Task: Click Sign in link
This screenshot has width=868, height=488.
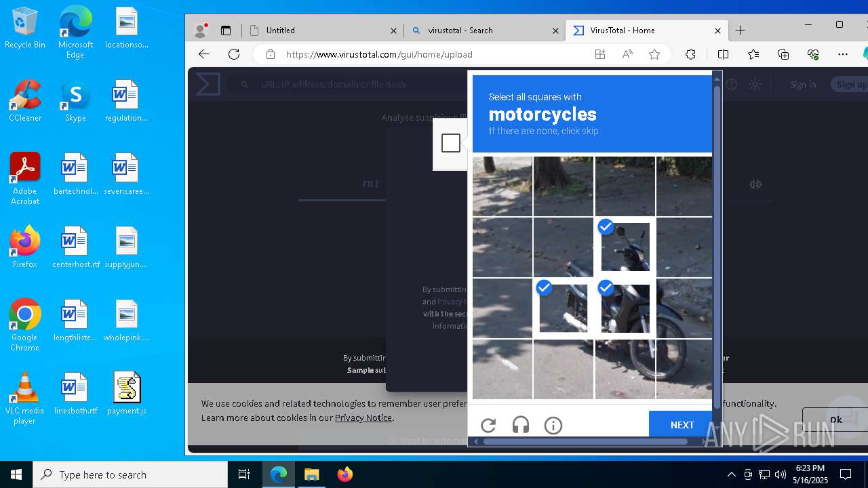Action: [x=803, y=84]
